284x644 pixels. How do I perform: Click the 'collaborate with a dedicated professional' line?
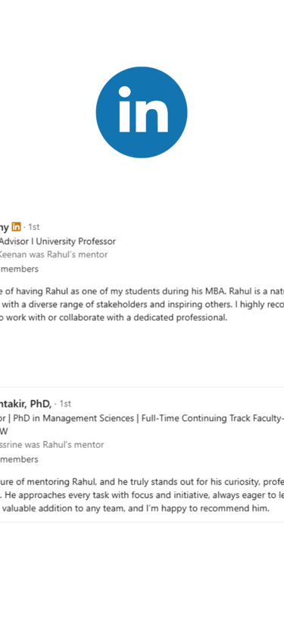pos(114,318)
